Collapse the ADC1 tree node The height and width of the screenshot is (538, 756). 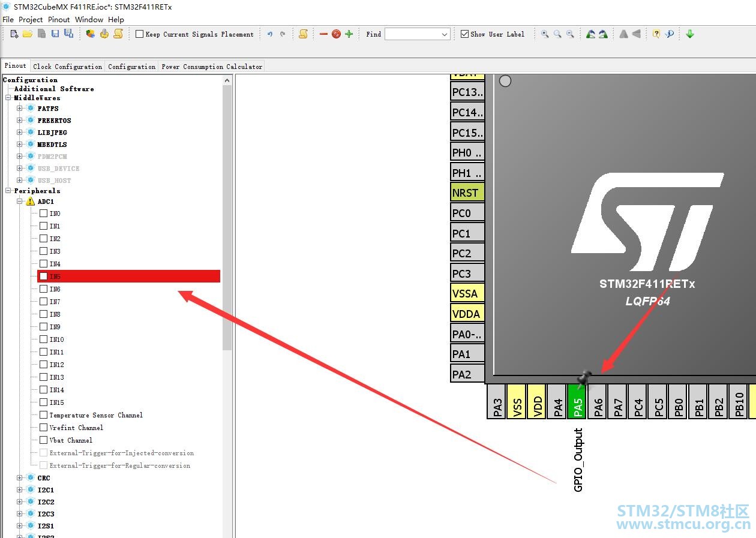[x=20, y=202]
